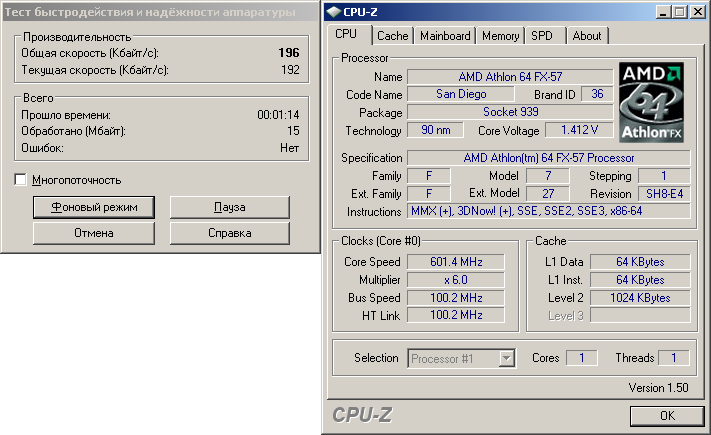Click the Instructions field MMX, 3DNow!, SSE

[549, 211]
